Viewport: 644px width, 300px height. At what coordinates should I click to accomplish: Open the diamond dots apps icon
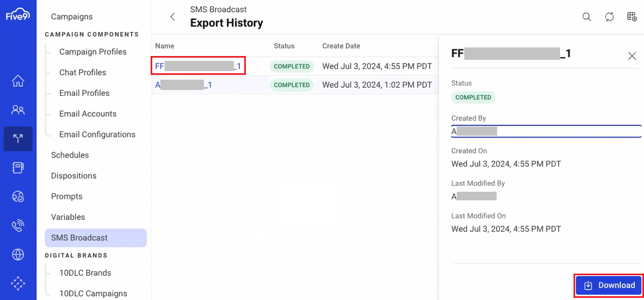(18, 283)
